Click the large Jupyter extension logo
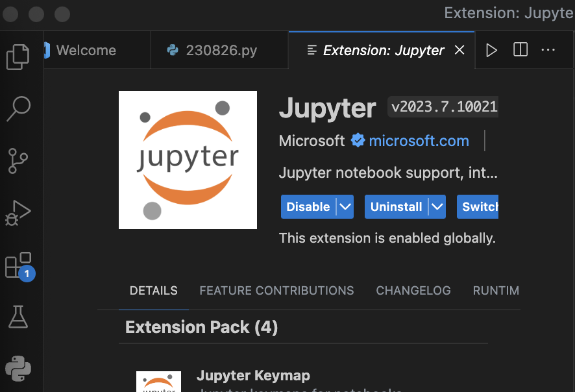575x392 pixels. pyautogui.click(x=188, y=160)
